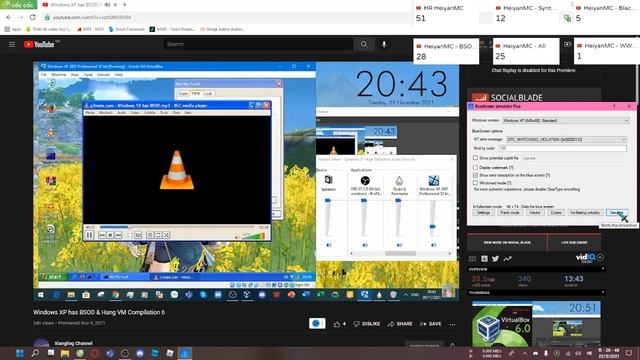640x360 pixels.
Task: Click the Share button
Action: pos(400,324)
